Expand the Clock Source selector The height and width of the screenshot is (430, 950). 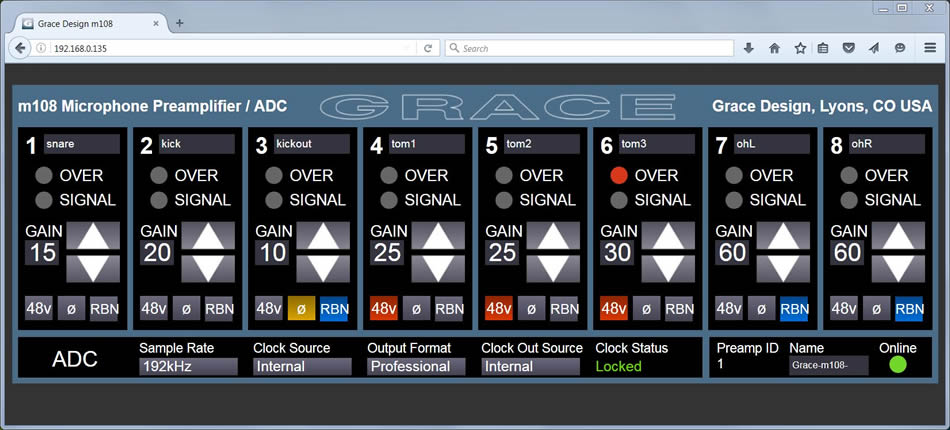point(302,367)
